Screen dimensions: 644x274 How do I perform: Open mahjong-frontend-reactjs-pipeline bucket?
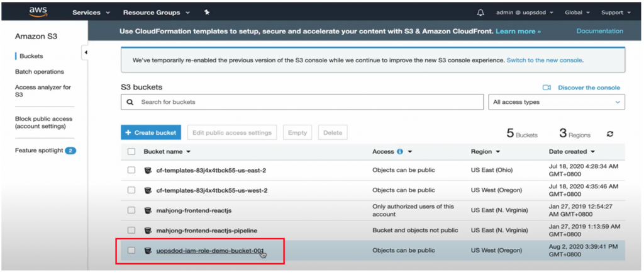[x=207, y=230]
